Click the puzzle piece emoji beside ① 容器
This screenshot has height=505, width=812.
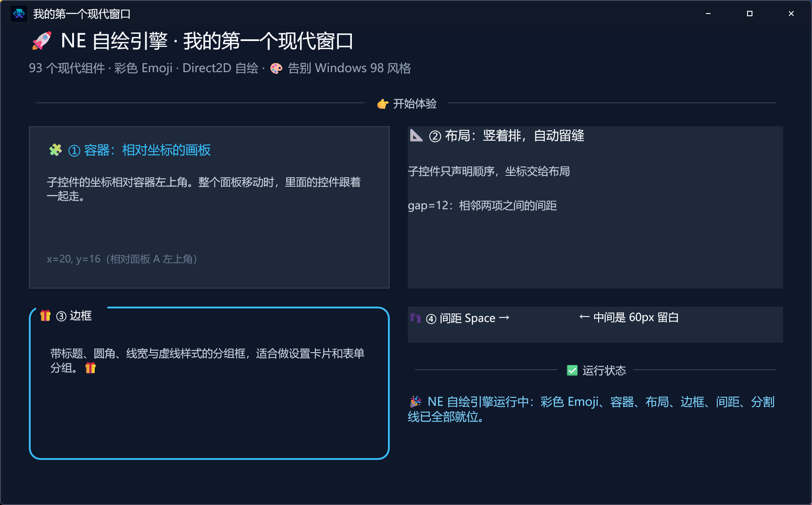point(55,150)
